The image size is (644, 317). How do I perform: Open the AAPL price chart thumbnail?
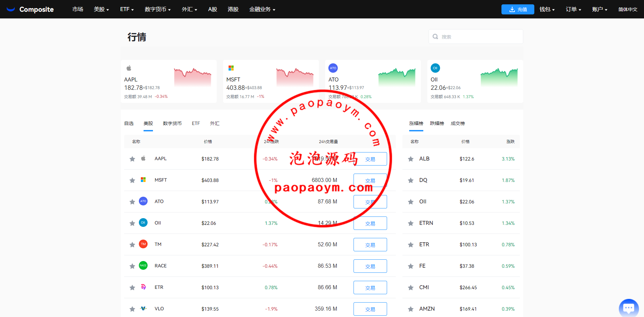coord(193,77)
